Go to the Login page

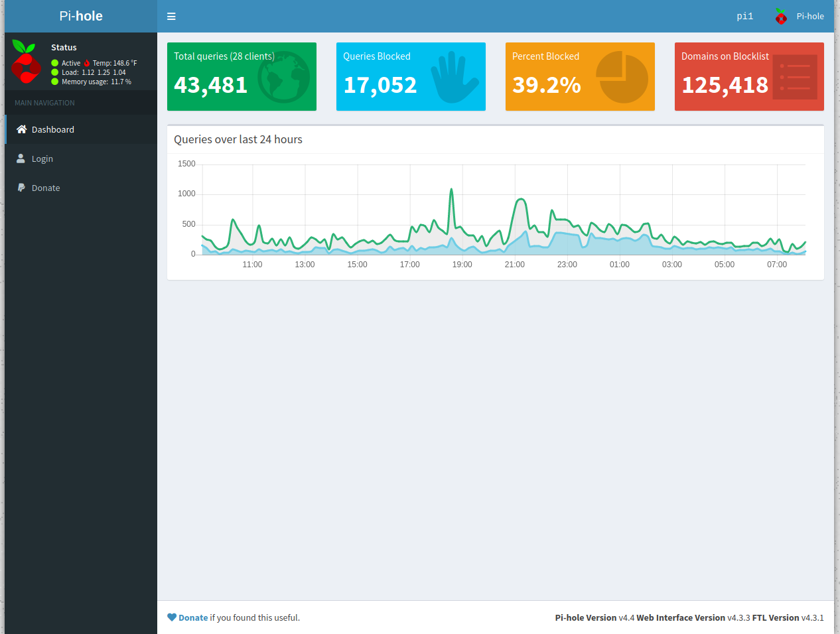(x=42, y=158)
